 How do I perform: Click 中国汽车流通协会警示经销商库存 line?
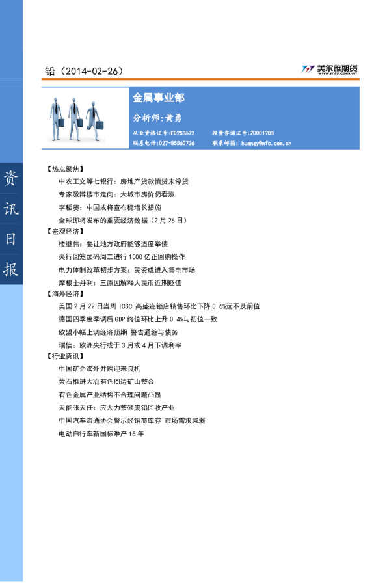click(x=132, y=421)
